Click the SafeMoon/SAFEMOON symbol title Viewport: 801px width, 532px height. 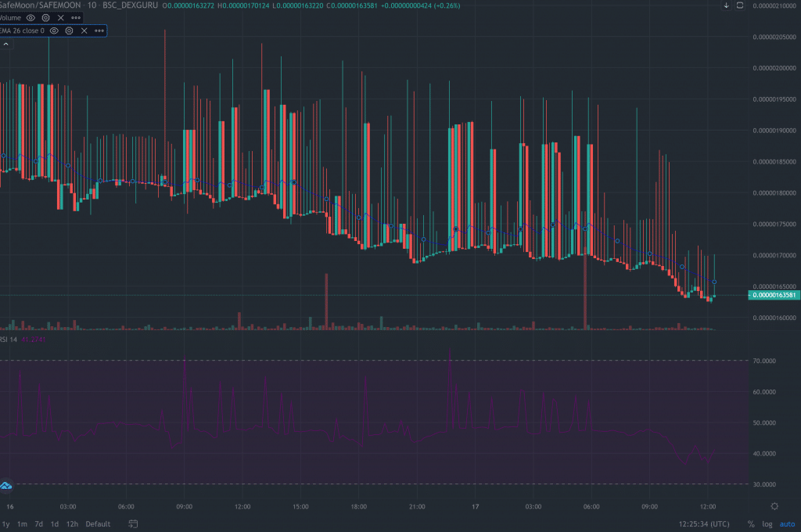tap(41, 5)
